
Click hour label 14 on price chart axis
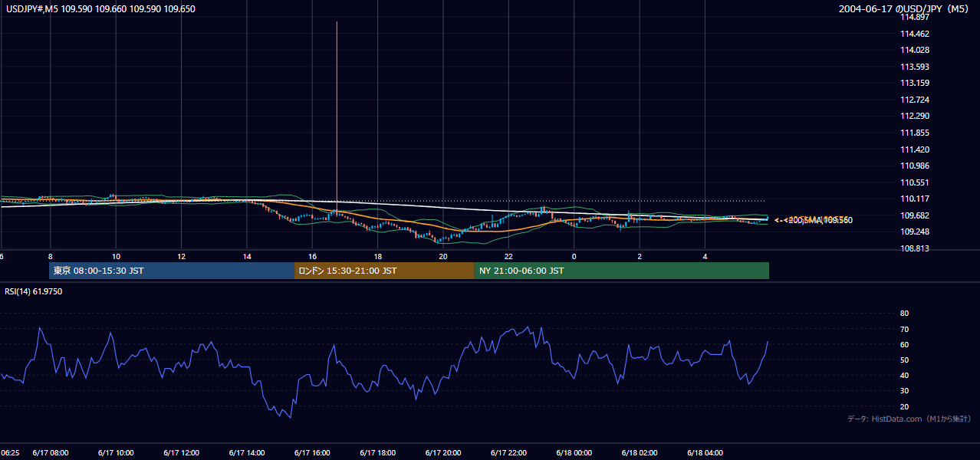[x=246, y=256]
